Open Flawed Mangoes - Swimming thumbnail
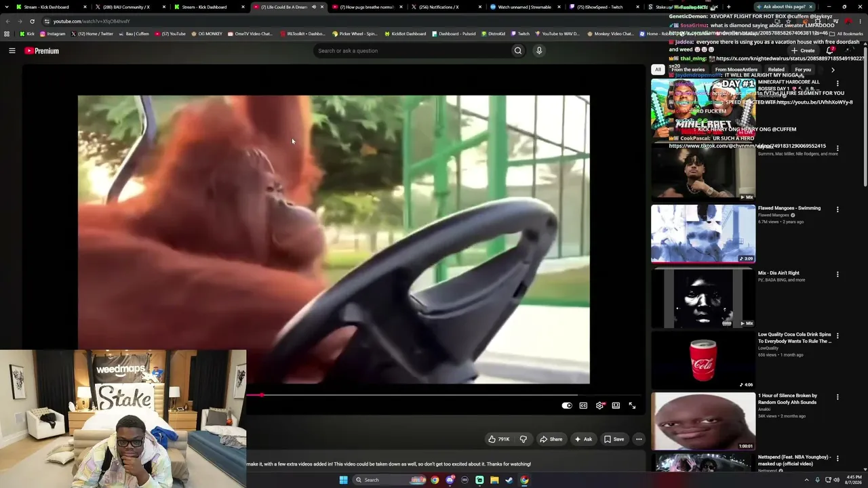Screen dimensions: 868x488 [703, 234]
